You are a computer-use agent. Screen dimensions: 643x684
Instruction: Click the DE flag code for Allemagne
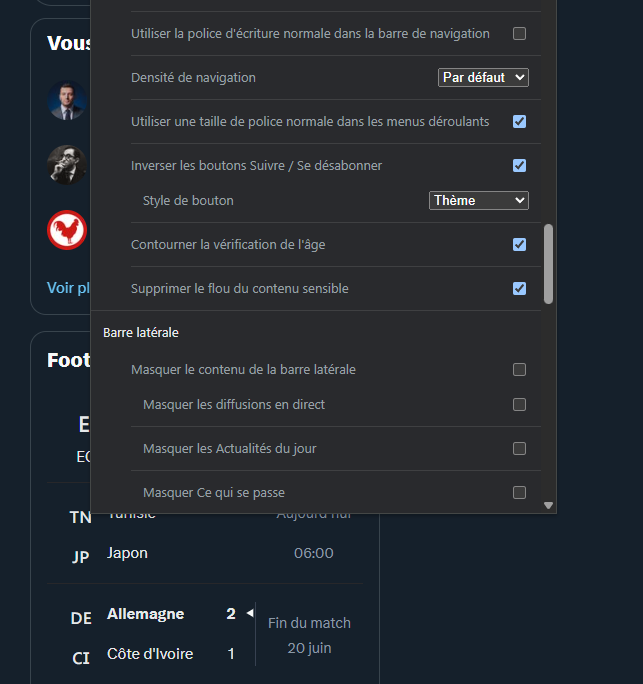pyautogui.click(x=81, y=618)
